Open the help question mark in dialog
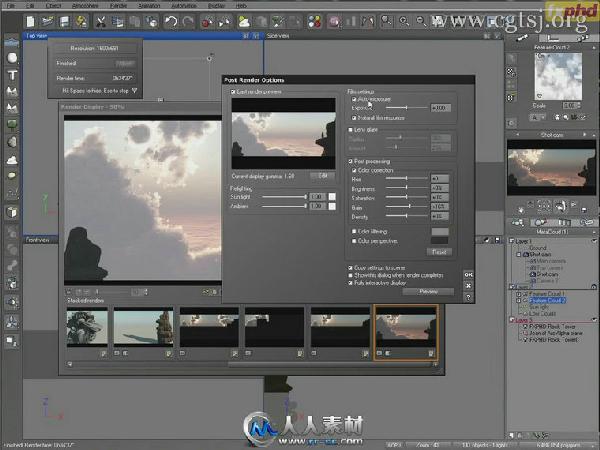 point(468,297)
